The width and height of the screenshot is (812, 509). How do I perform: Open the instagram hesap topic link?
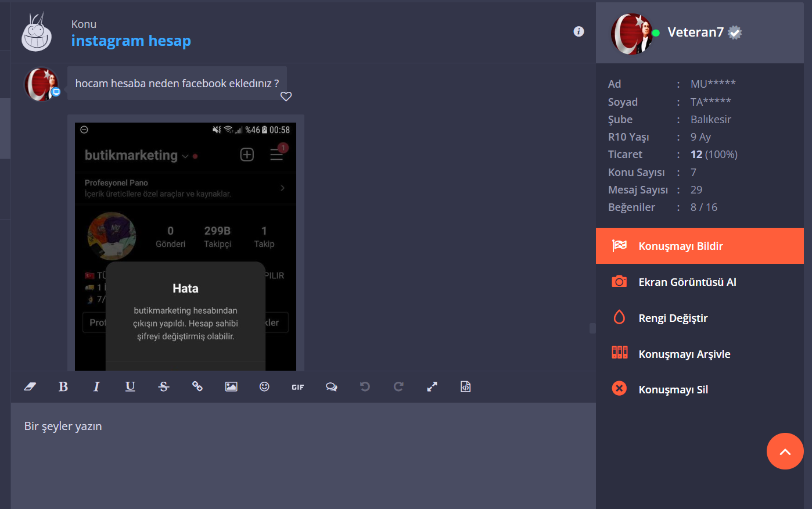tap(131, 41)
